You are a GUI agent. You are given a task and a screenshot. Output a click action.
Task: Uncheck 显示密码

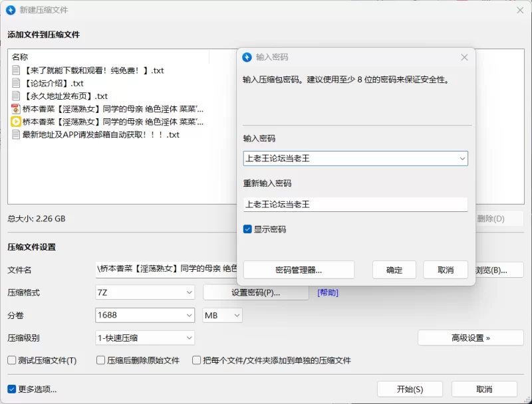pos(249,229)
